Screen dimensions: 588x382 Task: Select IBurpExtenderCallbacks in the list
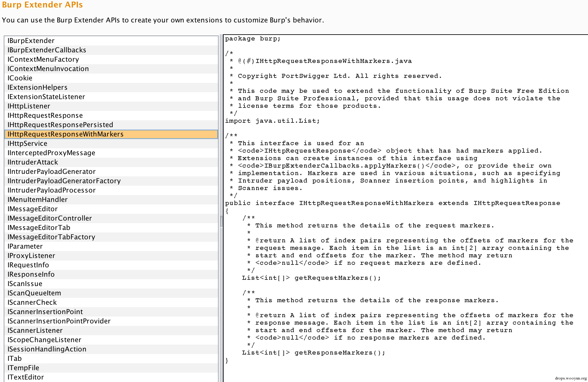(111, 50)
